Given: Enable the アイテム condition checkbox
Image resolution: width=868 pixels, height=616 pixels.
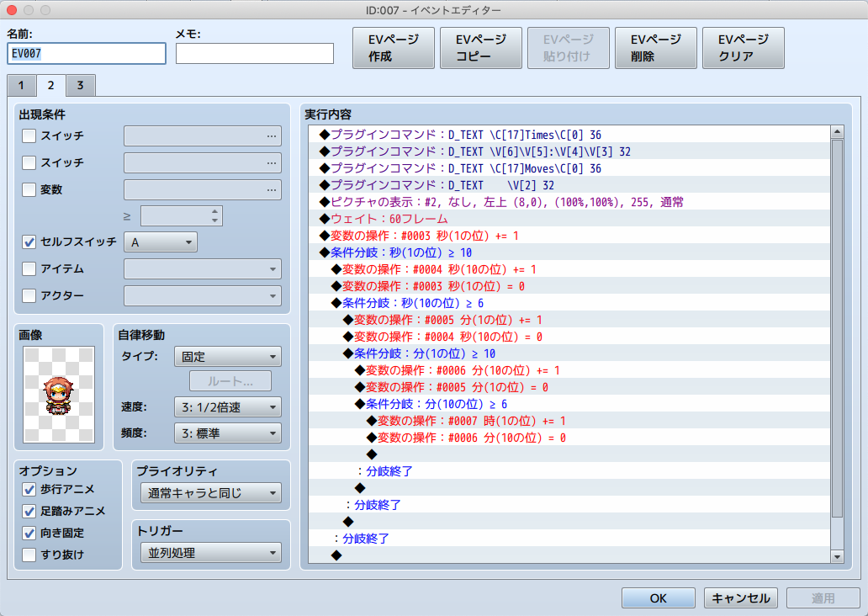Looking at the screenshot, I should click(x=29, y=268).
